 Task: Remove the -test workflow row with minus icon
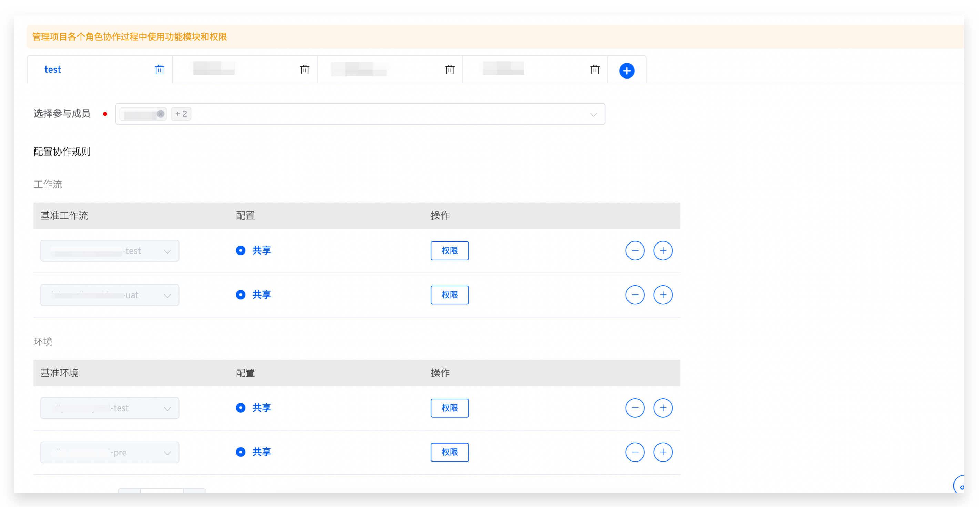(x=635, y=251)
